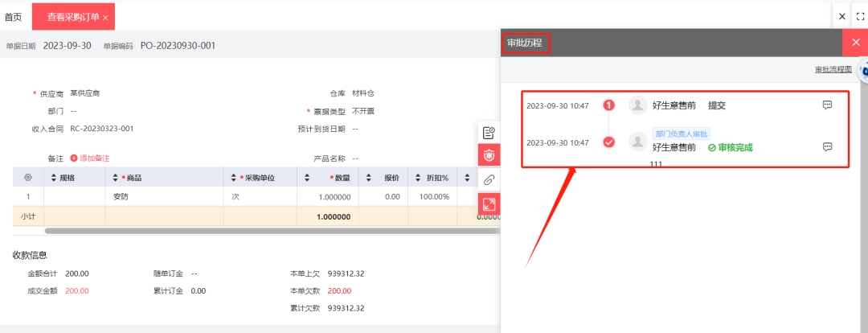The width and height of the screenshot is (868, 333).
Task: Close the 审批历程 panel with red X
Action: click(855, 43)
